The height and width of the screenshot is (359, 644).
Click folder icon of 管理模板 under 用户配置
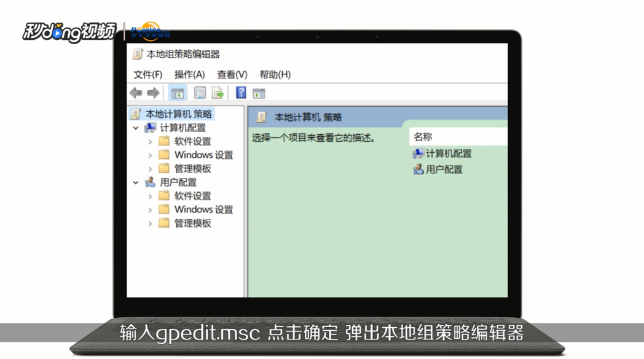[164, 223]
